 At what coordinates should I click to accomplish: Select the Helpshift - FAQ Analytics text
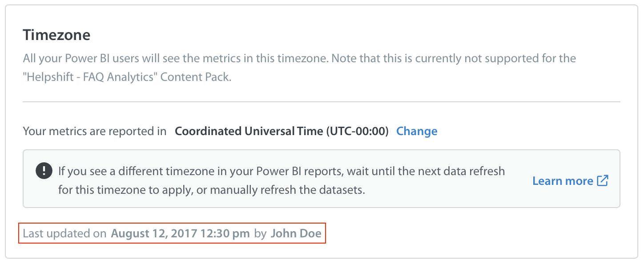click(89, 76)
